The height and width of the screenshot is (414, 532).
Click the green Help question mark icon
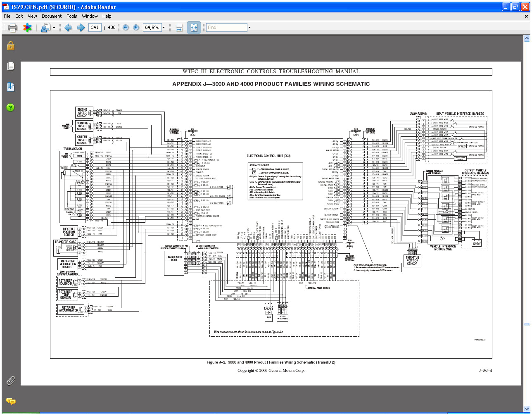[10, 107]
